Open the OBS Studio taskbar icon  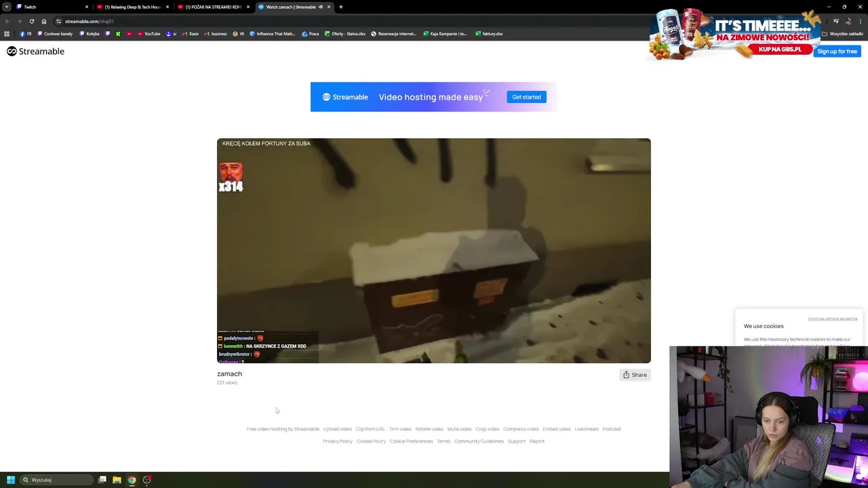[x=146, y=480]
